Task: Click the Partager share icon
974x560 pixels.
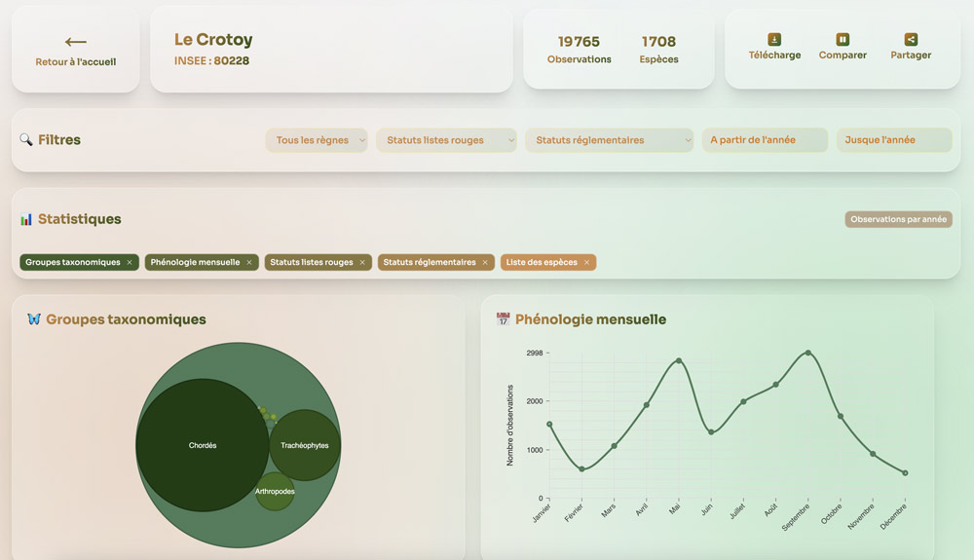Action: tap(911, 40)
